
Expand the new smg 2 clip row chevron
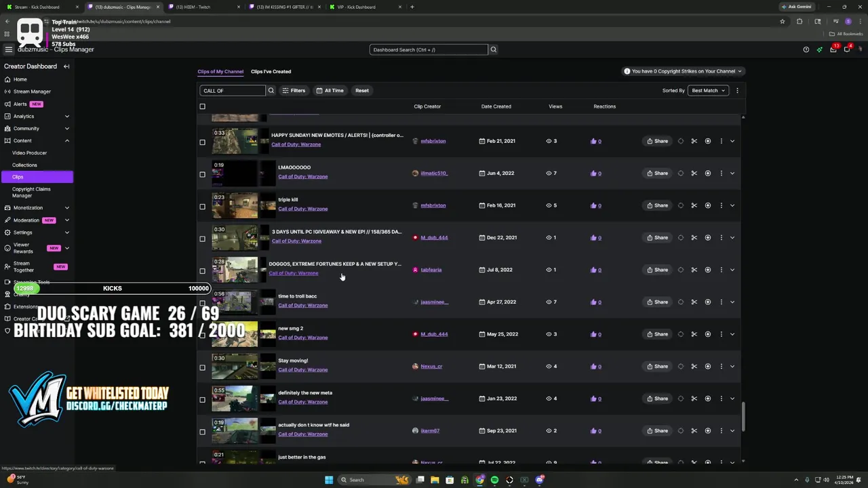coord(732,334)
